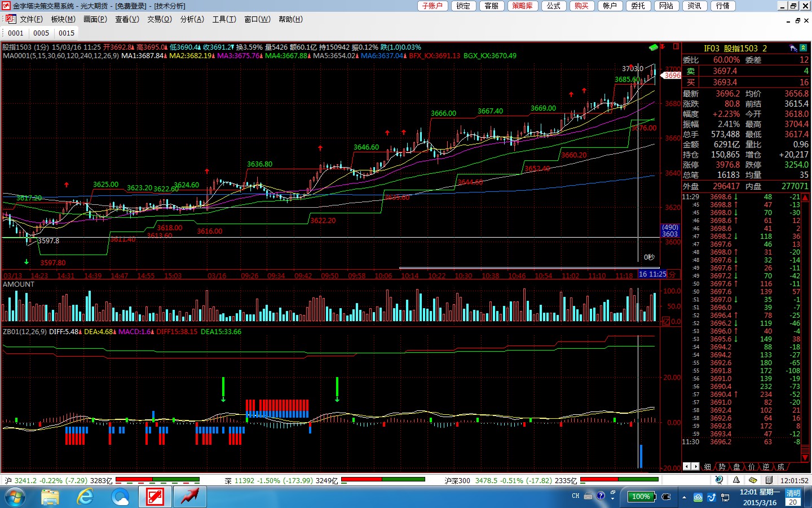Show hidden system tray icons arrow
The image size is (812, 508).
pos(684,497)
